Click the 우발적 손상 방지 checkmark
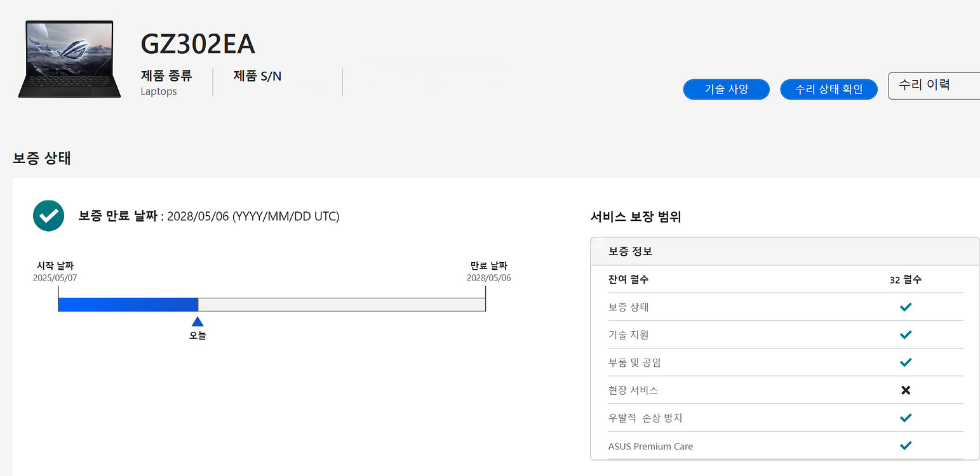The width and height of the screenshot is (980, 476). [x=906, y=418]
